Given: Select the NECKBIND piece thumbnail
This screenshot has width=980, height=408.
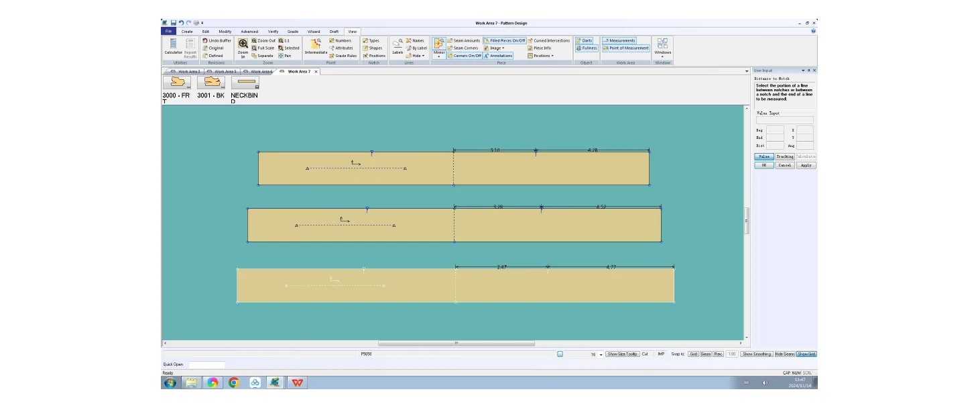Looking at the screenshot, I should (x=245, y=83).
